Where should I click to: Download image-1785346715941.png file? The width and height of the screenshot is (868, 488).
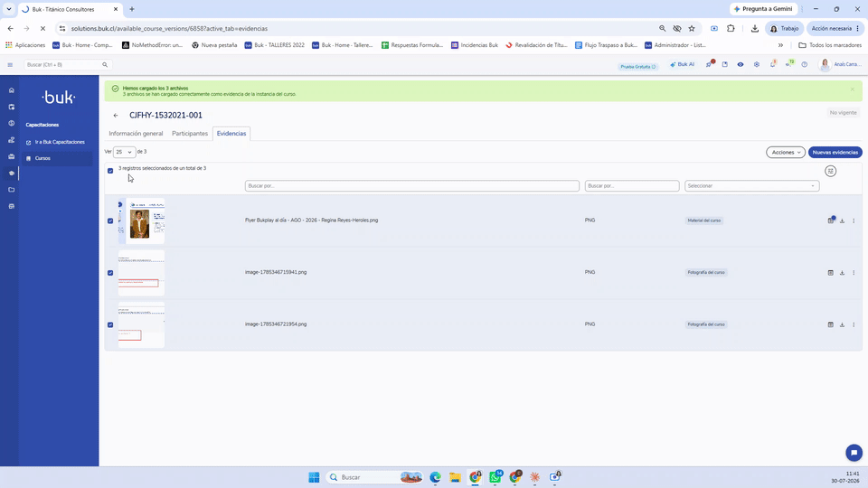pyautogui.click(x=842, y=273)
